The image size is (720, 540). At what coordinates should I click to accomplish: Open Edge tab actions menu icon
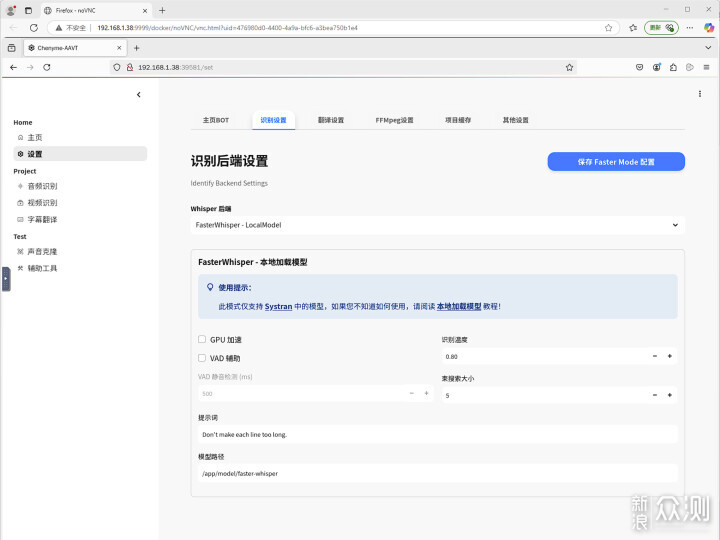click(x=28, y=10)
